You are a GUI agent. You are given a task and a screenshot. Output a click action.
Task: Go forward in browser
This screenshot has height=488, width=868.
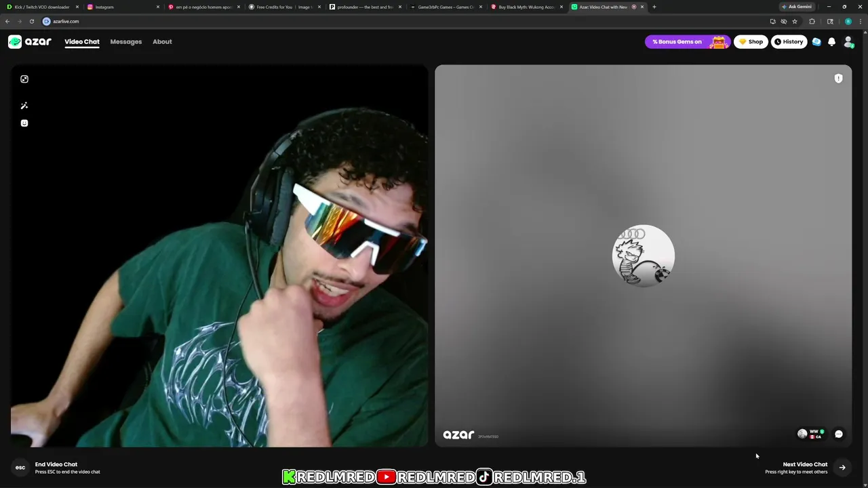[x=19, y=21]
